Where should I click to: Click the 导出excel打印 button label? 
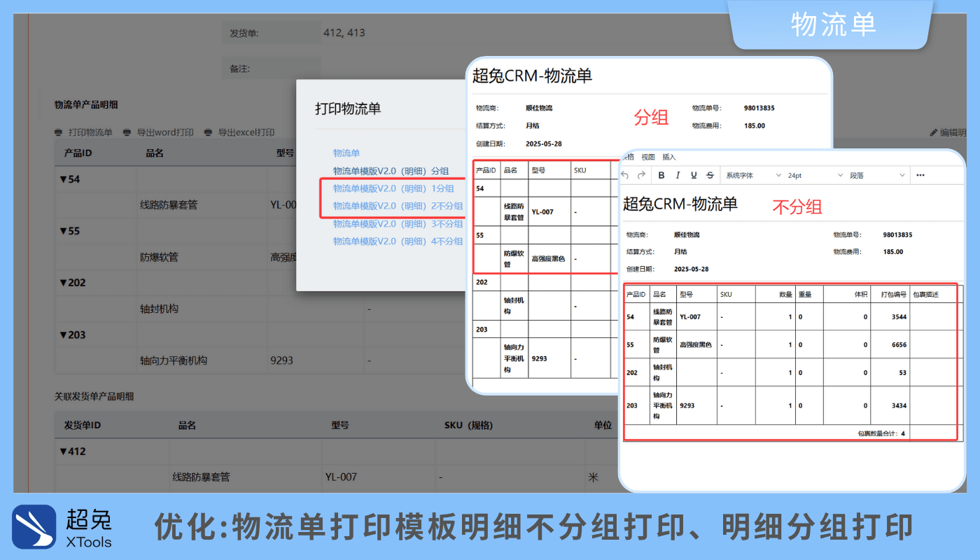(246, 132)
